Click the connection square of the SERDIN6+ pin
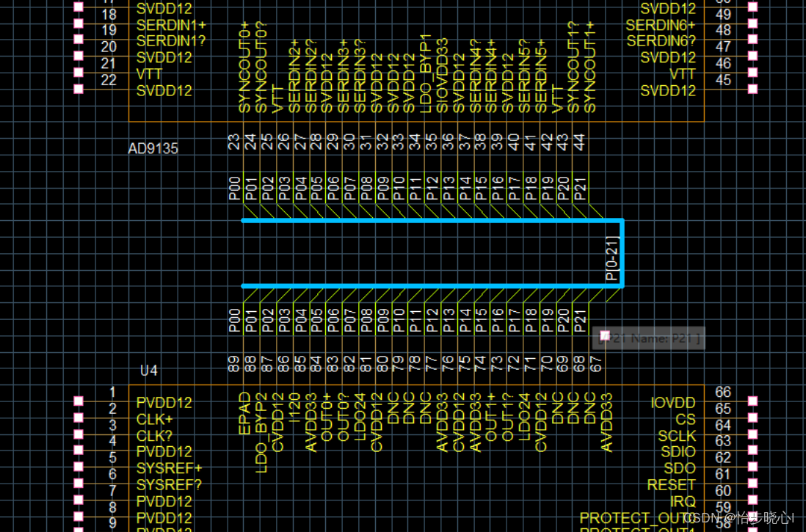The image size is (806, 532). (752, 23)
